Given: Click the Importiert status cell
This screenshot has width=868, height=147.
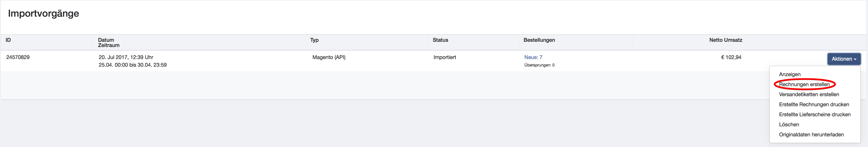Looking at the screenshot, I should tap(444, 57).
